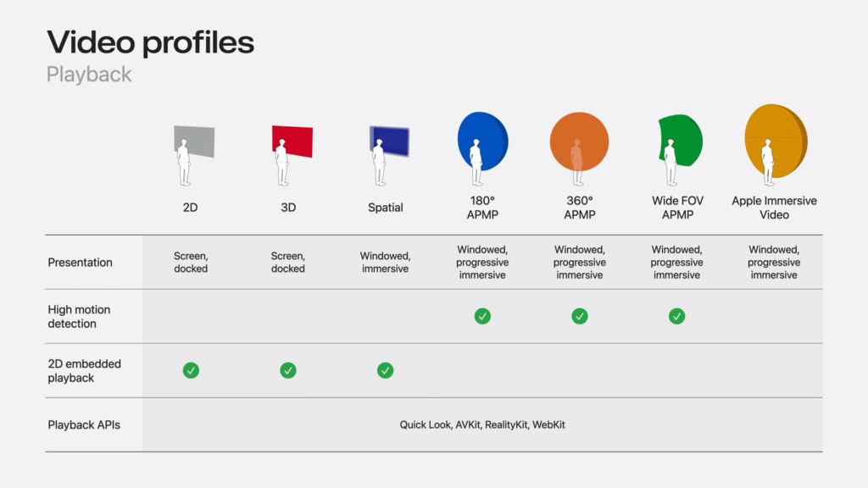Viewport: 868px width, 488px height.
Task: Click the Video profiles heading
Action: (150, 42)
